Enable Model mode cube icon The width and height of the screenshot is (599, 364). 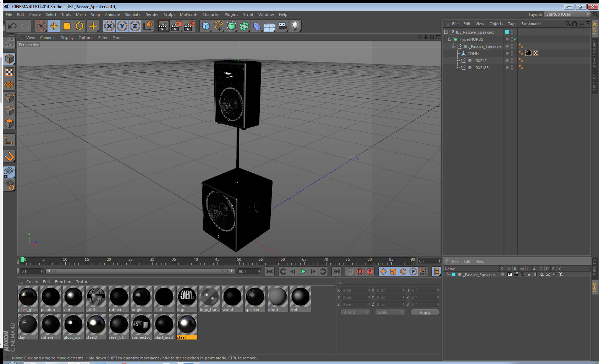(x=9, y=59)
